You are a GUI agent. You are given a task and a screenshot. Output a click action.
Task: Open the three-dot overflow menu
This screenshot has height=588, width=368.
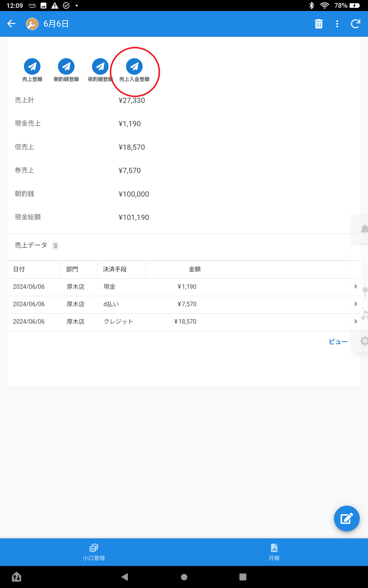(x=337, y=24)
